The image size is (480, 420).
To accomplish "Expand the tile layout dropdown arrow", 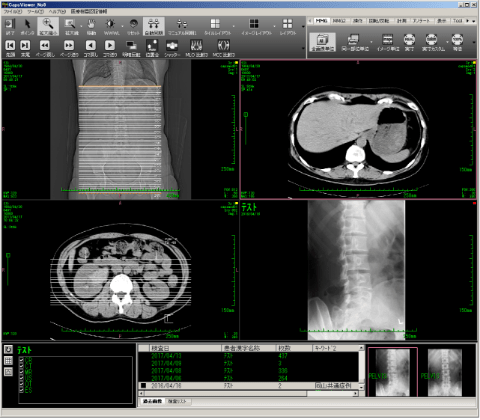I will coord(233,27).
